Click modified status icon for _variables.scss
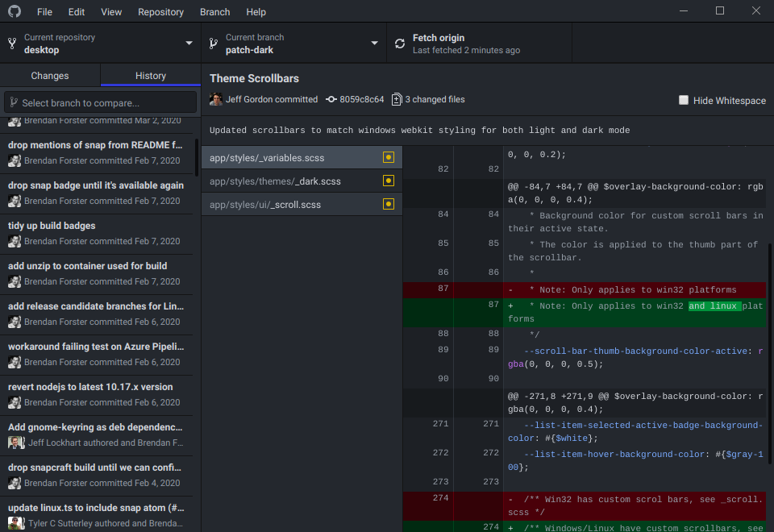The image size is (774, 532). [x=389, y=157]
